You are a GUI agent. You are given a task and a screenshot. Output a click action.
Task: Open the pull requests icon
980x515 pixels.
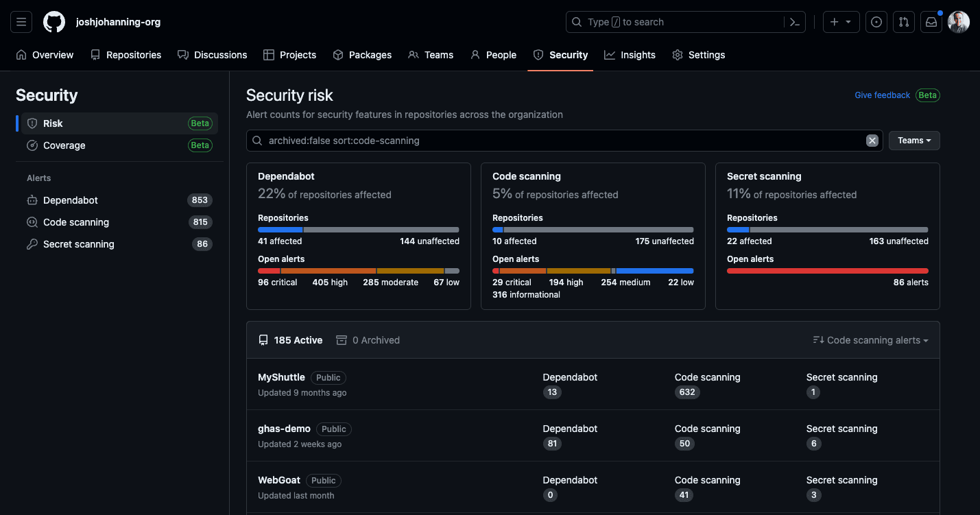(903, 22)
